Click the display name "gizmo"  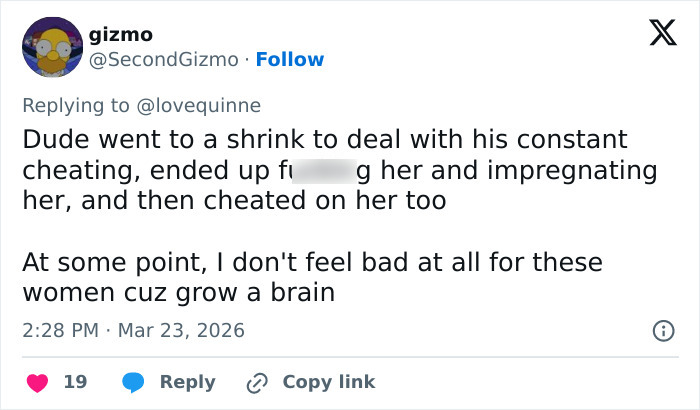(x=121, y=35)
